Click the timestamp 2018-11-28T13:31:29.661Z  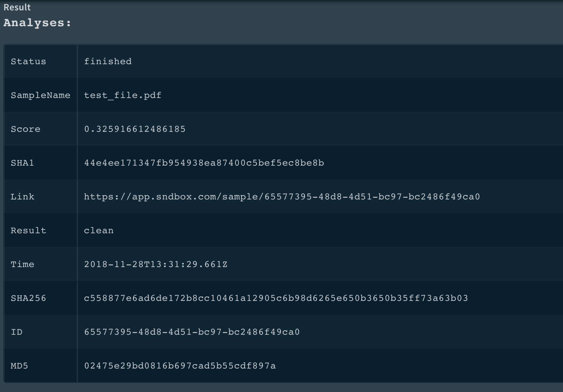(156, 264)
